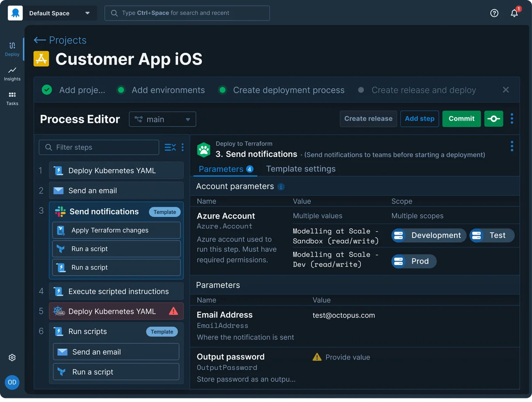Click the Azure Account parameter name
This screenshot has height=402, width=532.
pyautogui.click(x=226, y=216)
